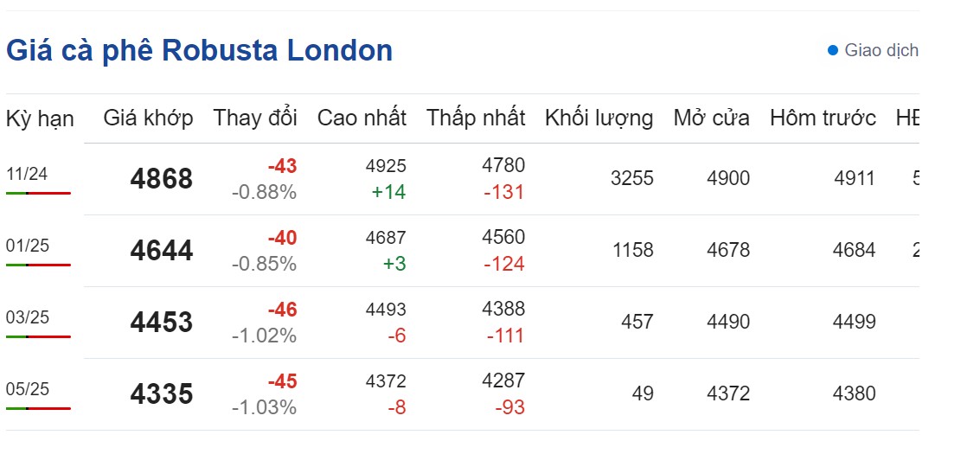The height and width of the screenshot is (454, 980).
Task: Click the 4453 matched price value
Action: coord(162,323)
